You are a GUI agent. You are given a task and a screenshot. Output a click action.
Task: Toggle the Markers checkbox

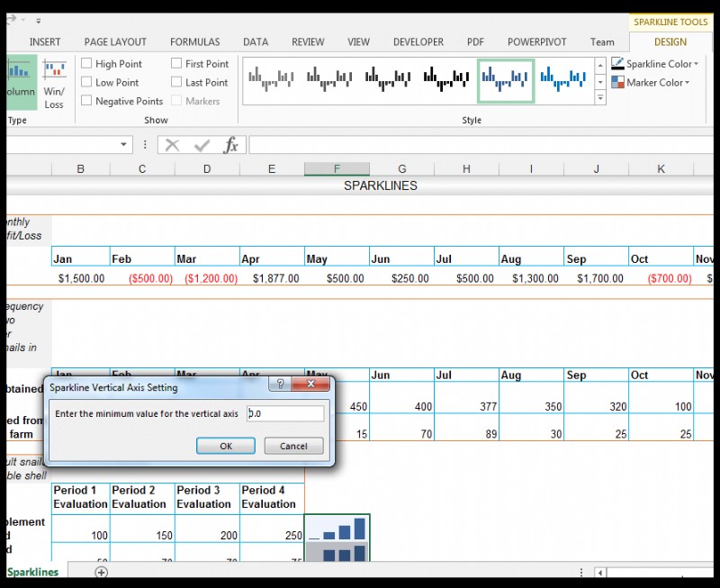pos(176,101)
